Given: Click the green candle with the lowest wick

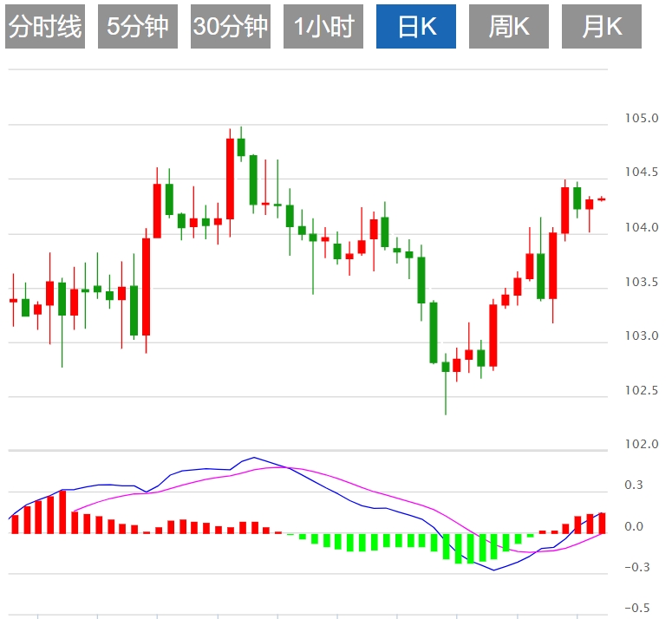Looking at the screenshot, I should pyautogui.click(x=446, y=367).
